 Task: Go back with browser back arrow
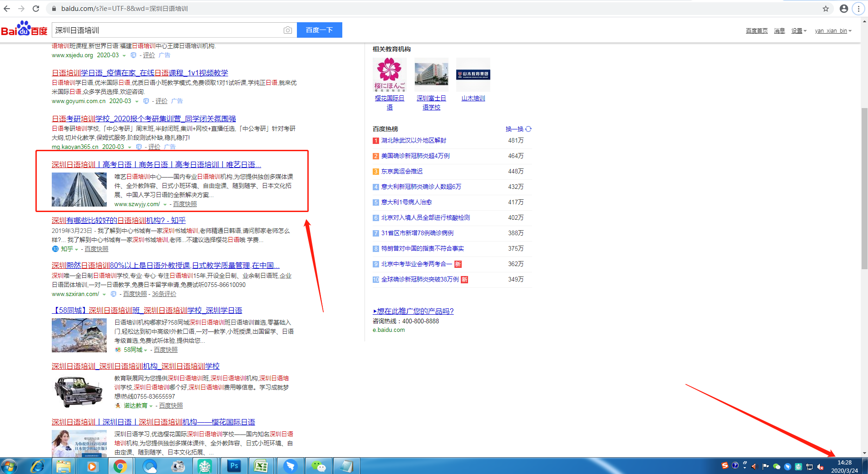pyautogui.click(x=7, y=9)
